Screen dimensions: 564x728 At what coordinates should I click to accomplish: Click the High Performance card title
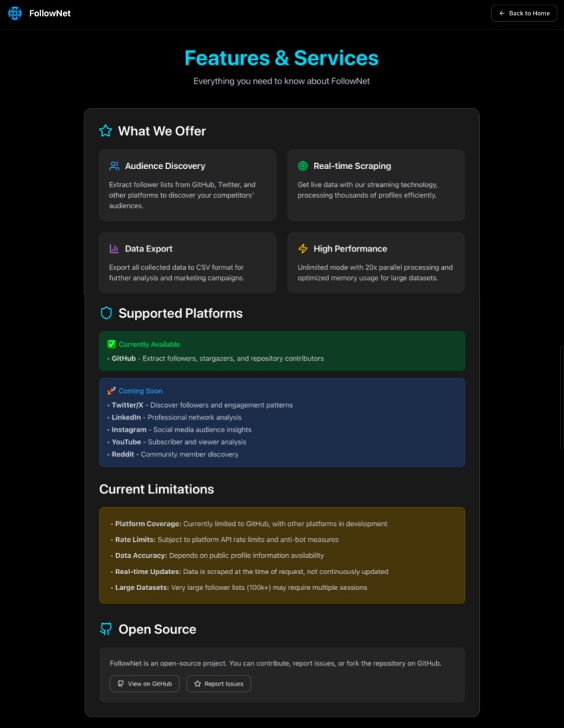(x=350, y=249)
